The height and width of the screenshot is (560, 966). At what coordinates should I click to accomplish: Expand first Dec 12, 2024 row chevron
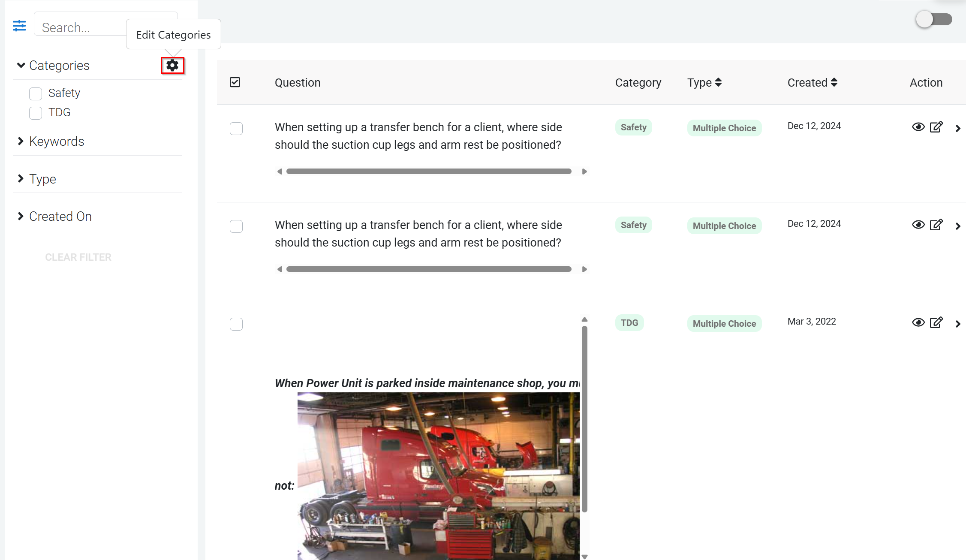pyautogui.click(x=958, y=128)
